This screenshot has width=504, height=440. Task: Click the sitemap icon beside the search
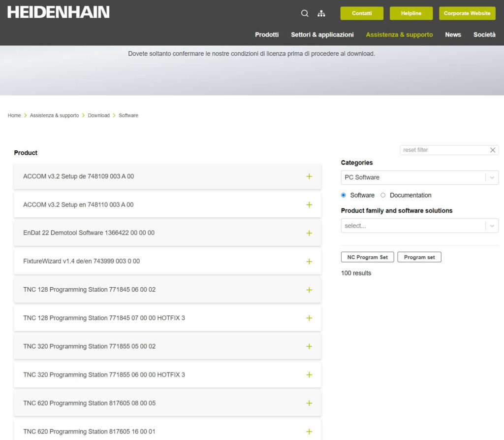[x=321, y=13]
